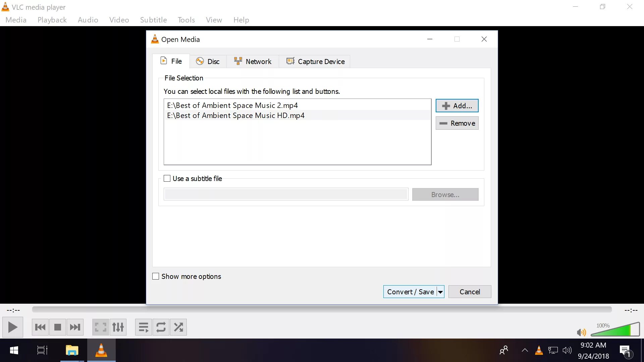
Task: Toggle the playlist view icon
Action: click(144, 327)
